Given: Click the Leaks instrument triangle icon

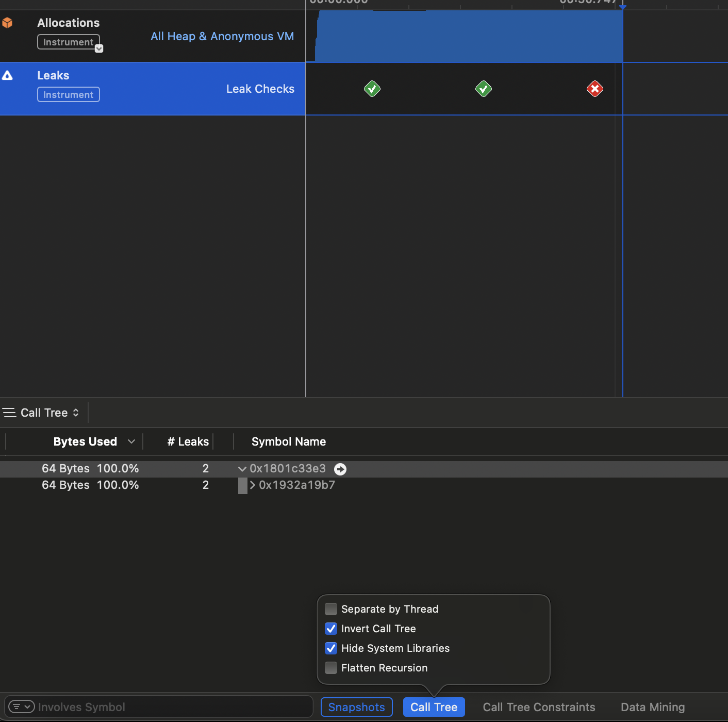Looking at the screenshot, I should [x=7, y=75].
